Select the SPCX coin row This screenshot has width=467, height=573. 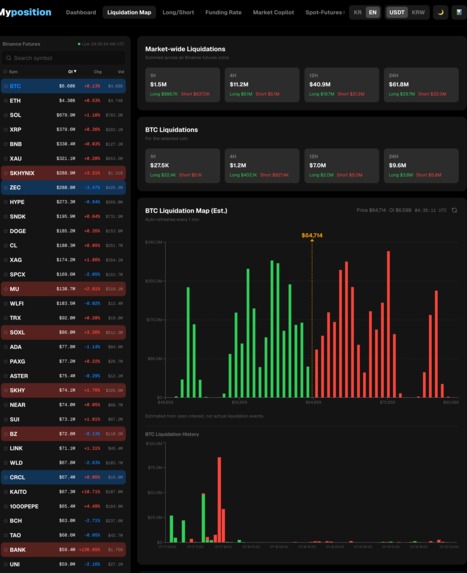(63, 274)
